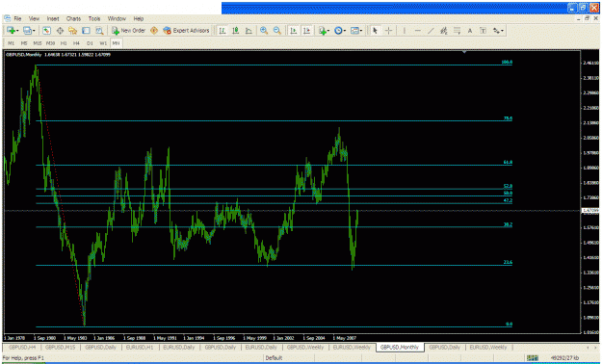
Task: Click the Profiles toolbar icon
Action: pyautogui.click(x=27, y=31)
